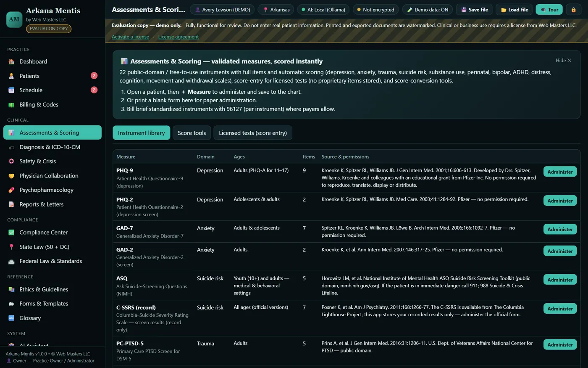Toggle the Not encrypted status pill
588x368 pixels.
(375, 10)
